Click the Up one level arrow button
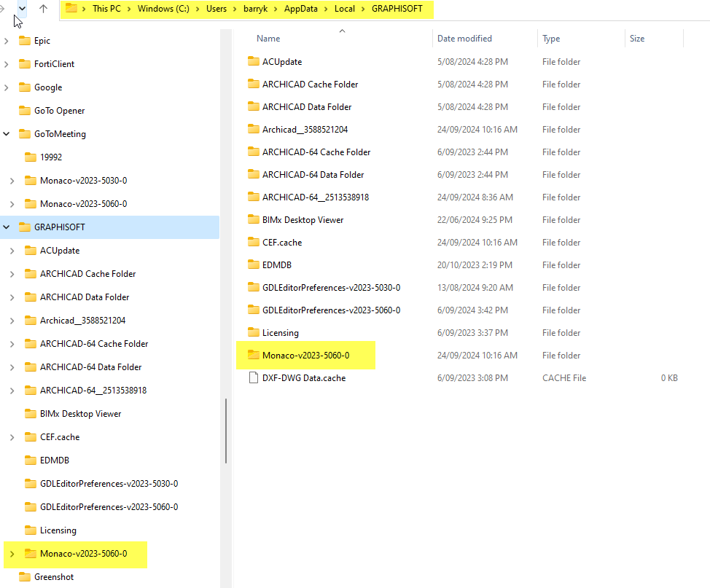The width and height of the screenshot is (710, 588). pos(43,9)
